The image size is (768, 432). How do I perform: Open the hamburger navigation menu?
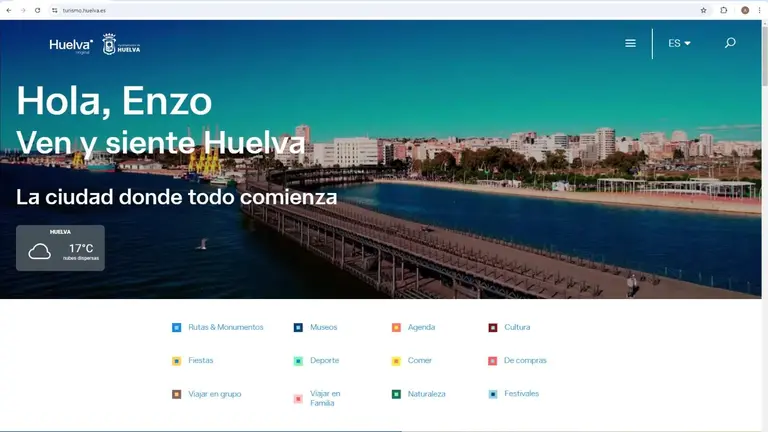(x=630, y=43)
